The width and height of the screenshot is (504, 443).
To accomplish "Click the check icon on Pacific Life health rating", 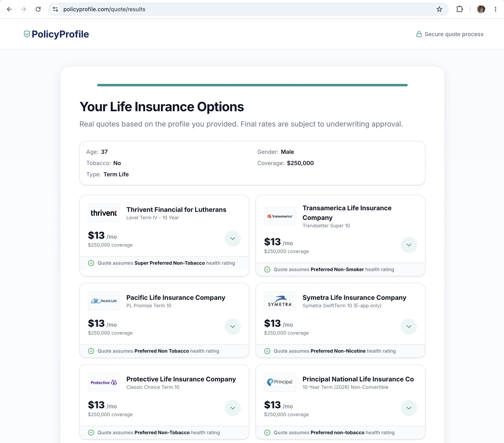I will click(91, 351).
